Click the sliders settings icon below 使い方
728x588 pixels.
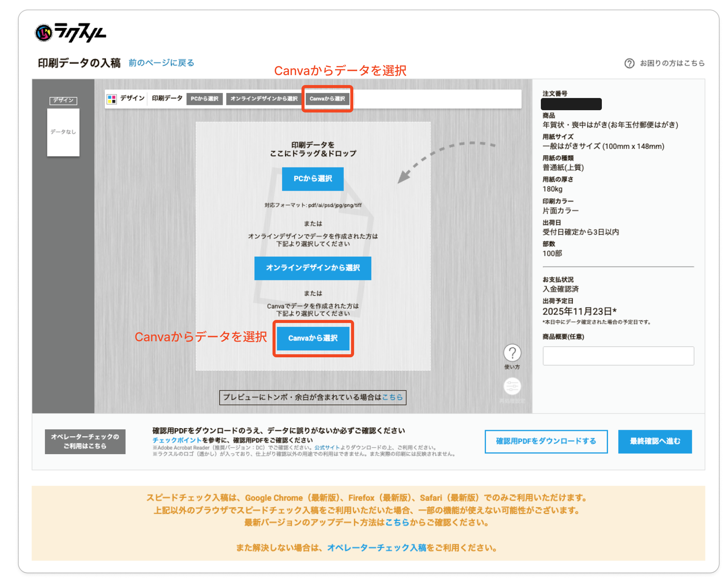click(x=512, y=387)
